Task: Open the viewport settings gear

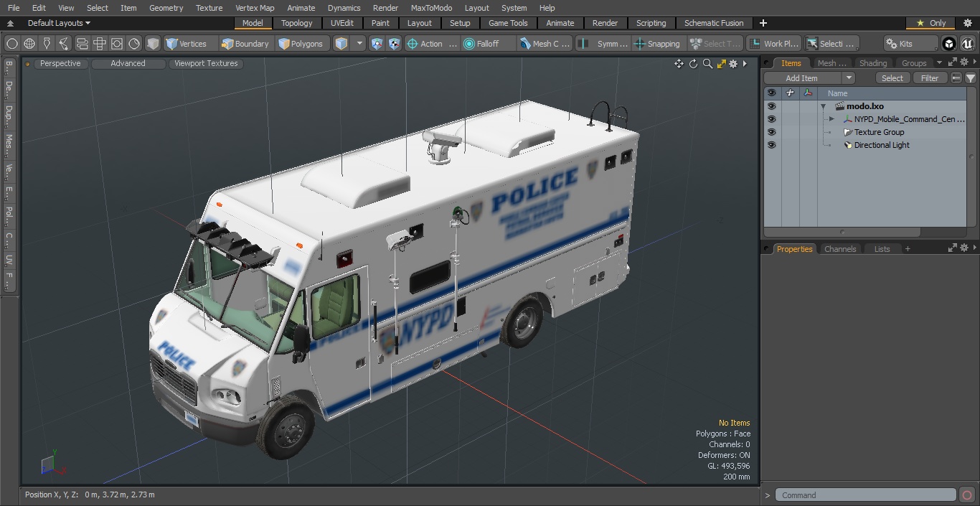Action: click(733, 64)
